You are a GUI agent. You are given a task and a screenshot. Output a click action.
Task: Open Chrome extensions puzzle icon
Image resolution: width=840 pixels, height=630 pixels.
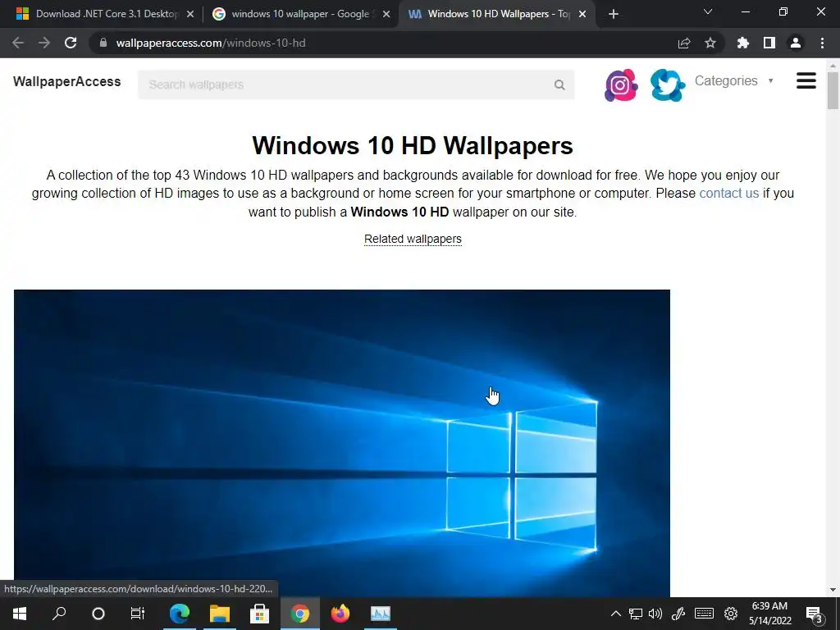pos(743,43)
